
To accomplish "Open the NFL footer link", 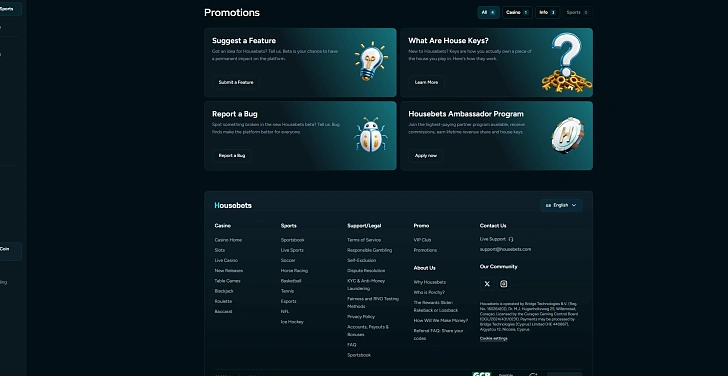I will [x=285, y=311].
